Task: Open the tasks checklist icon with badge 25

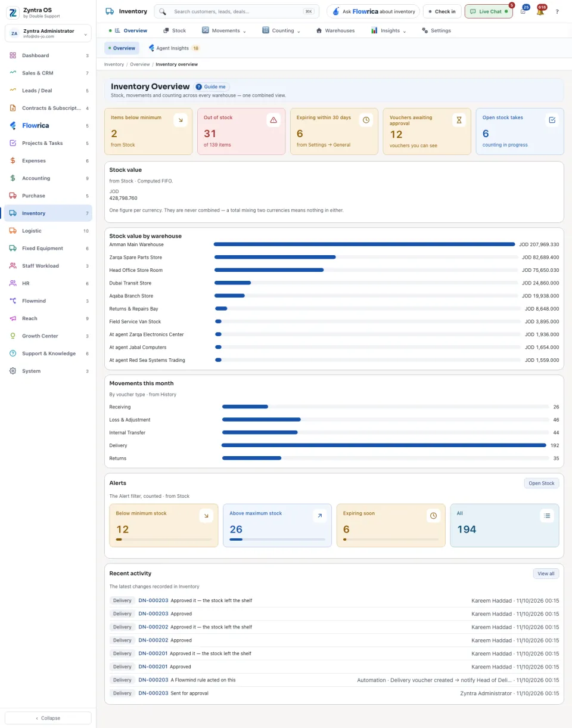Action: [523, 11]
